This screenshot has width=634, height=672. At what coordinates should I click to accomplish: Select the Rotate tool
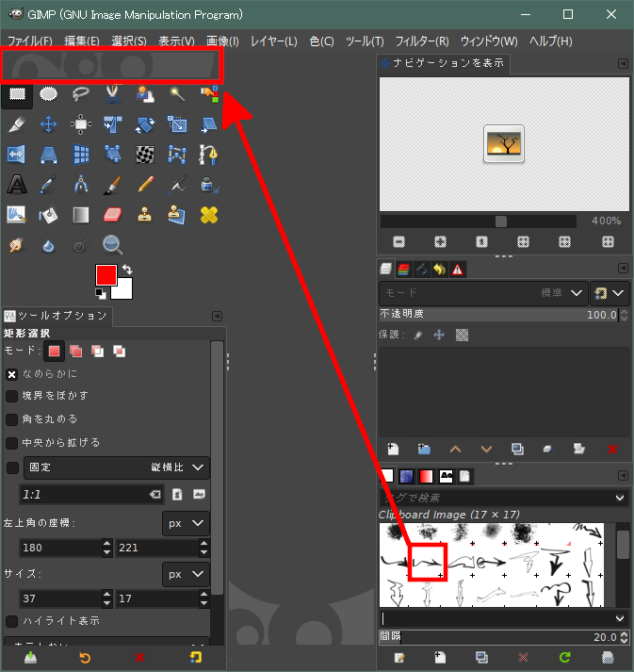coord(145,124)
